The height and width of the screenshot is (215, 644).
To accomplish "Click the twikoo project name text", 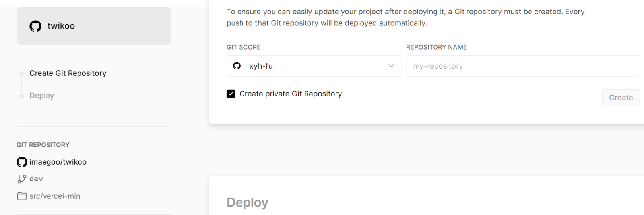I will tap(61, 26).
